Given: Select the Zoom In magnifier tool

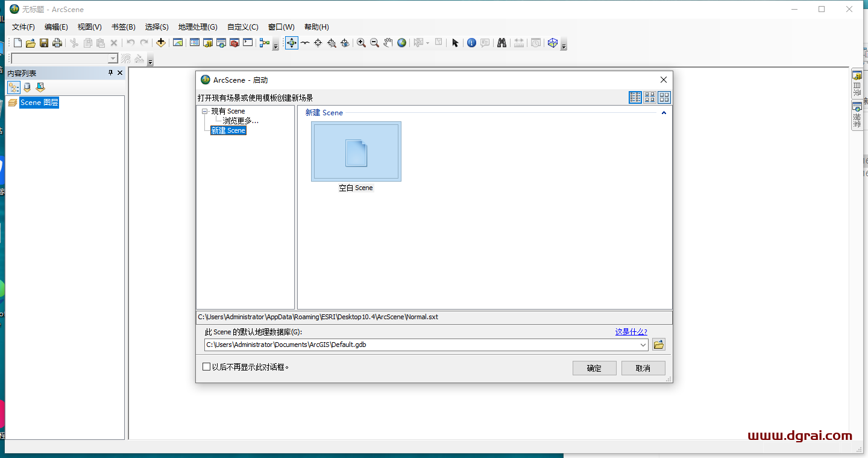Looking at the screenshot, I should 361,43.
